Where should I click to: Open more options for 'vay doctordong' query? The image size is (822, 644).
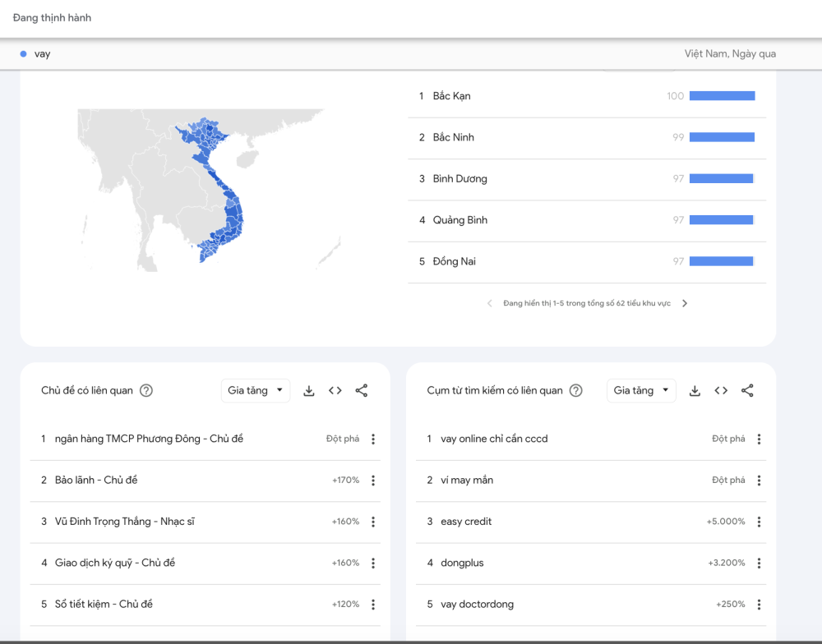759,605
